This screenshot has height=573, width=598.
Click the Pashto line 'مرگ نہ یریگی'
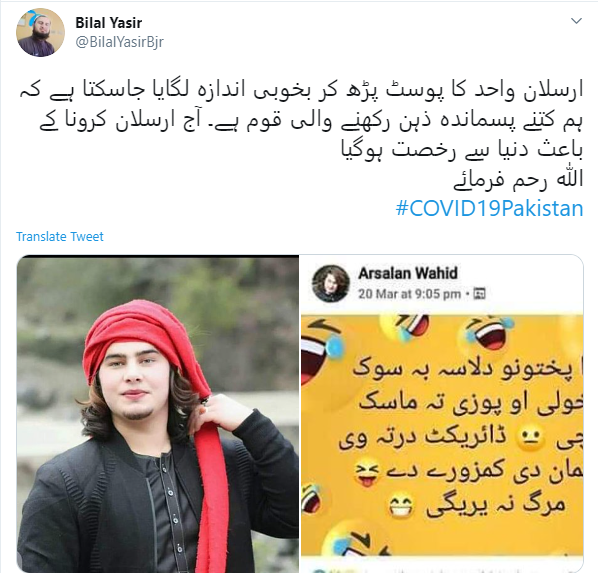click(496, 506)
